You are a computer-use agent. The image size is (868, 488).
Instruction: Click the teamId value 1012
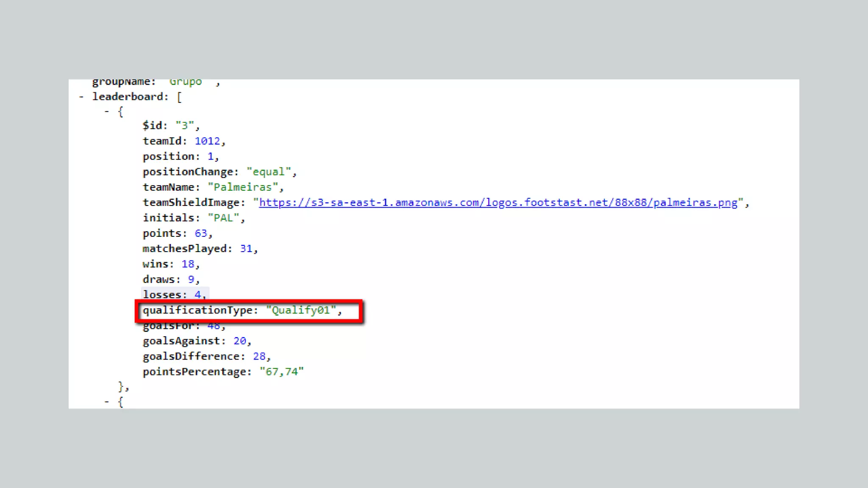[207, 141]
